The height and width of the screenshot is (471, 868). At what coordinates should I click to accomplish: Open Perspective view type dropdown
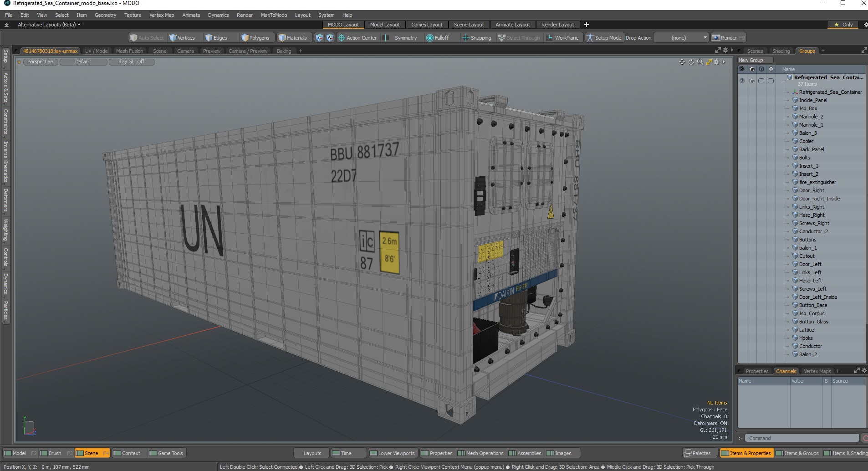pos(40,62)
